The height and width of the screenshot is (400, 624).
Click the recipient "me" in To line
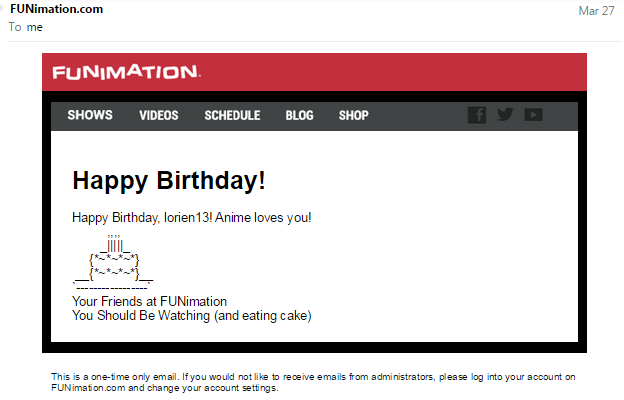click(35, 27)
